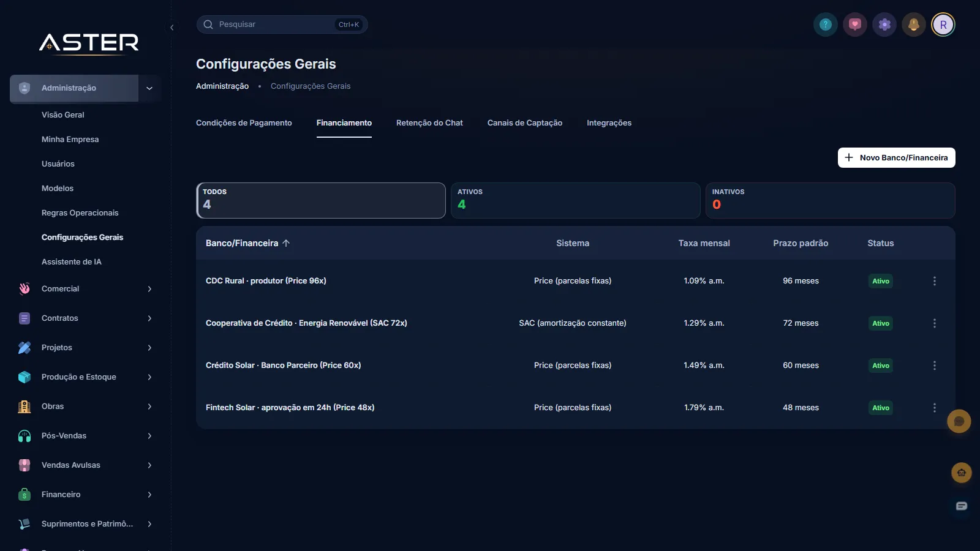Click the Contratos document icon in sidebar
The width and height of the screenshot is (980, 551).
(x=24, y=318)
